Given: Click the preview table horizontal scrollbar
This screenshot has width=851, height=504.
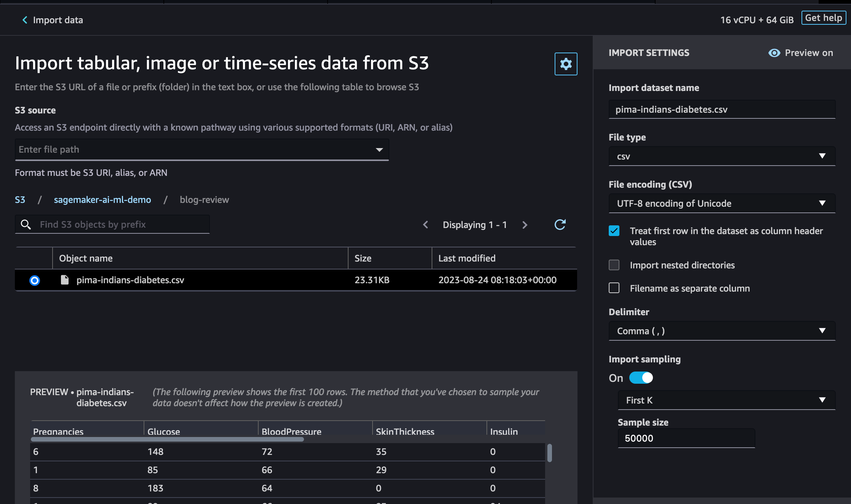Looking at the screenshot, I should click(x=167, y=439).
